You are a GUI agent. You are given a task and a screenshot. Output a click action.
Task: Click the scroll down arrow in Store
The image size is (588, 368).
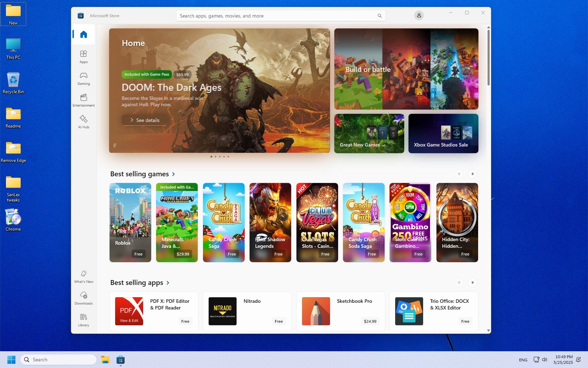click(x=489, y=330)
